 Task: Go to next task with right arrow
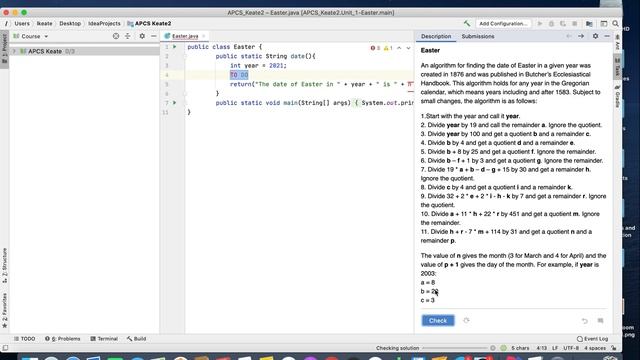tap(581, 36)
